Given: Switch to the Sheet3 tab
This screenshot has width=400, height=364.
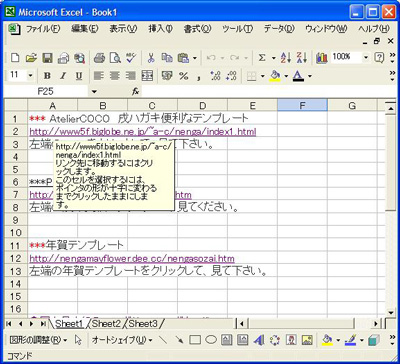Looking at the screenshot, I should (143, 323).
